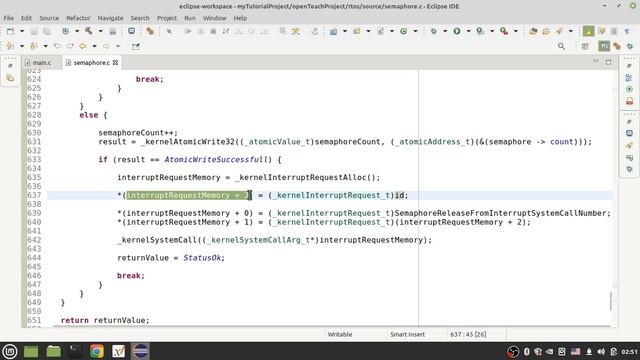Screen dimensions: 640x360
Task: Restore the upper-right minimized view stack
Action: coord(629,66)
